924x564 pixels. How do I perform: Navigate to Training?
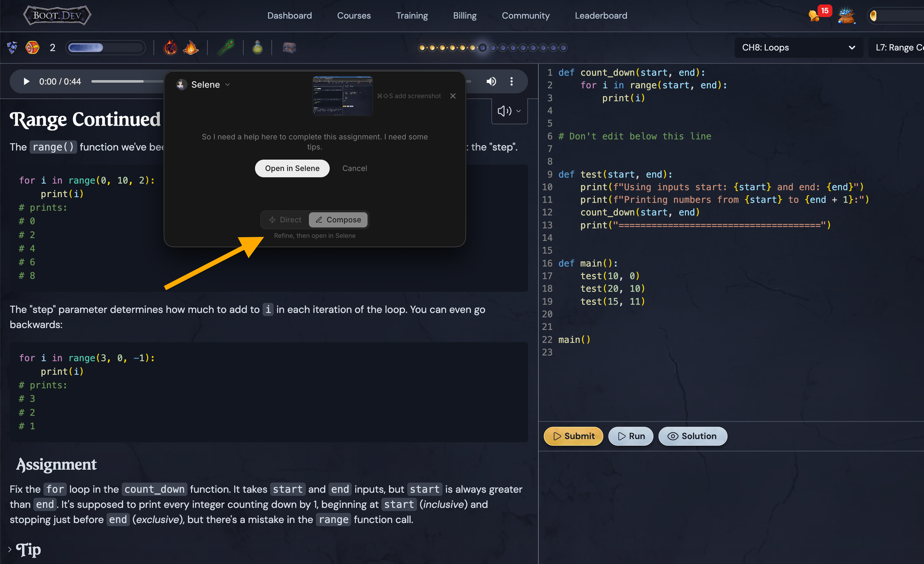click(412, 16)
